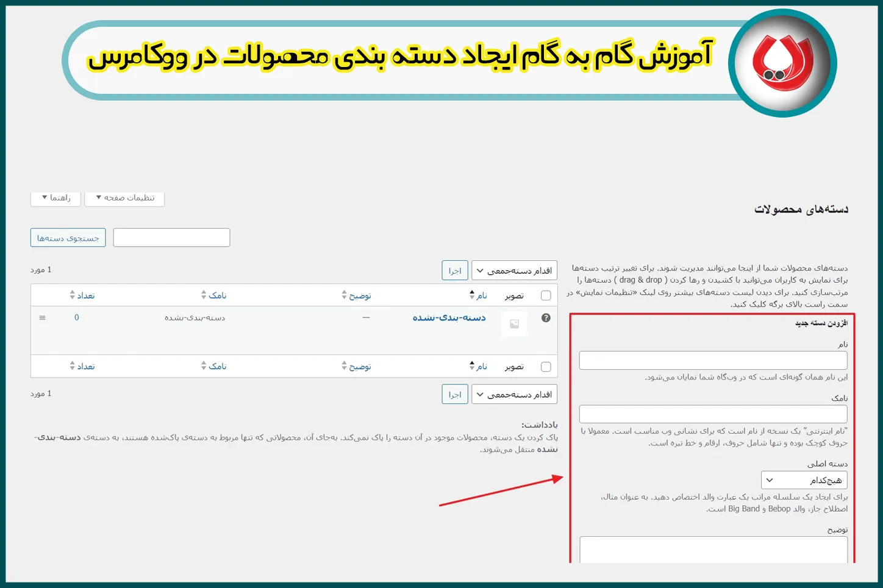Sort by نام in the table header
The image size is (883, 588).
pos(478,296)
